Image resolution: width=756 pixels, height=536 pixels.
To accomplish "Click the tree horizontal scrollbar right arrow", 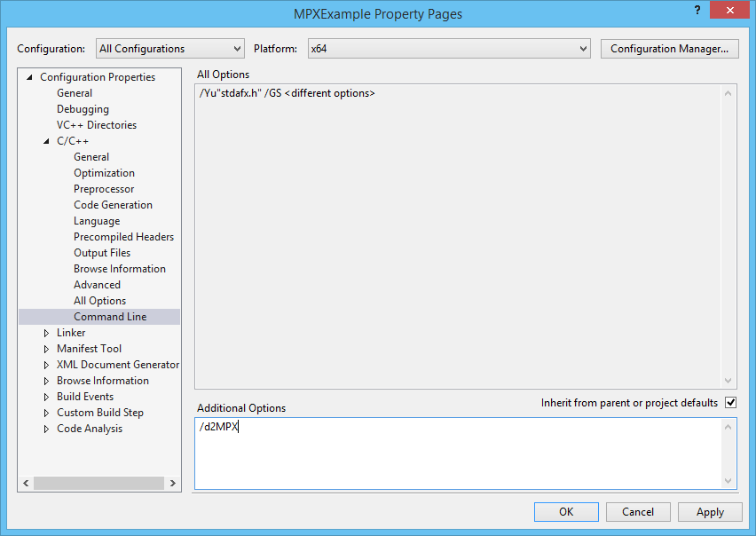I will click(171, 483).
